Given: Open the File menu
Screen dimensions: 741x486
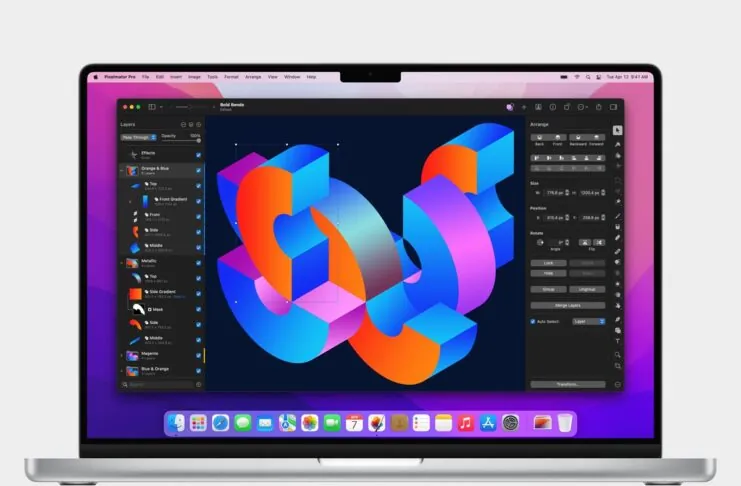Looking at the screenshot, I should click(x=146, y=77).
